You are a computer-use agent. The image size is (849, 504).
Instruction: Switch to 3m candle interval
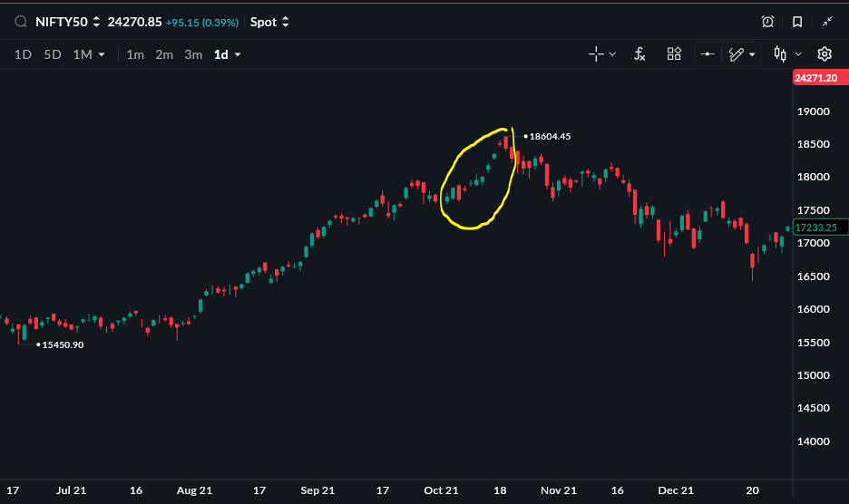[x=193, y=54]
